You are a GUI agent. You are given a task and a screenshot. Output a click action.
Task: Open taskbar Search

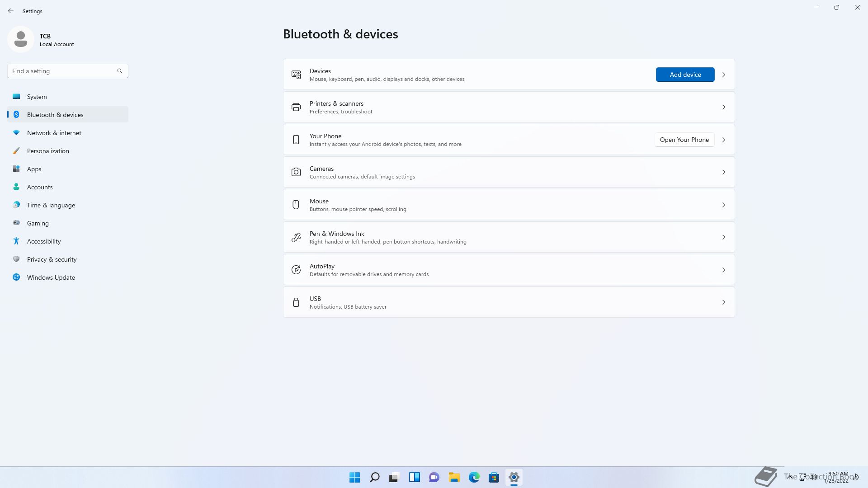click(375, 477)
